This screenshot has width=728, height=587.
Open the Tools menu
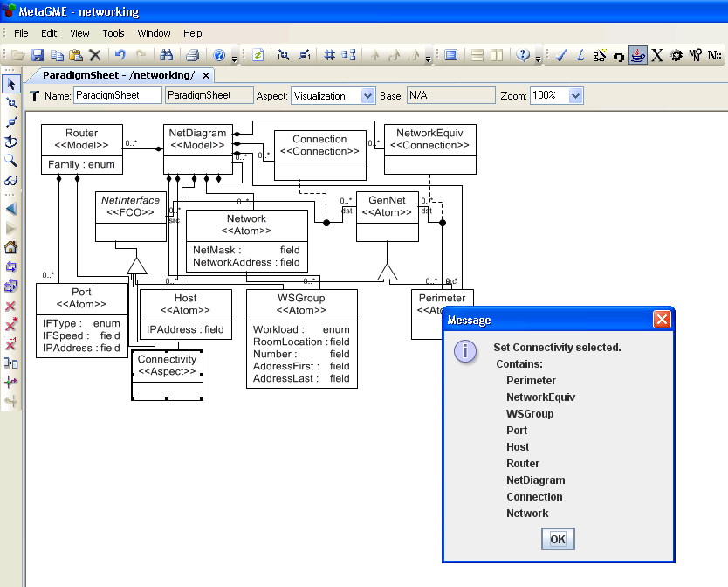[x=113, y=33]
